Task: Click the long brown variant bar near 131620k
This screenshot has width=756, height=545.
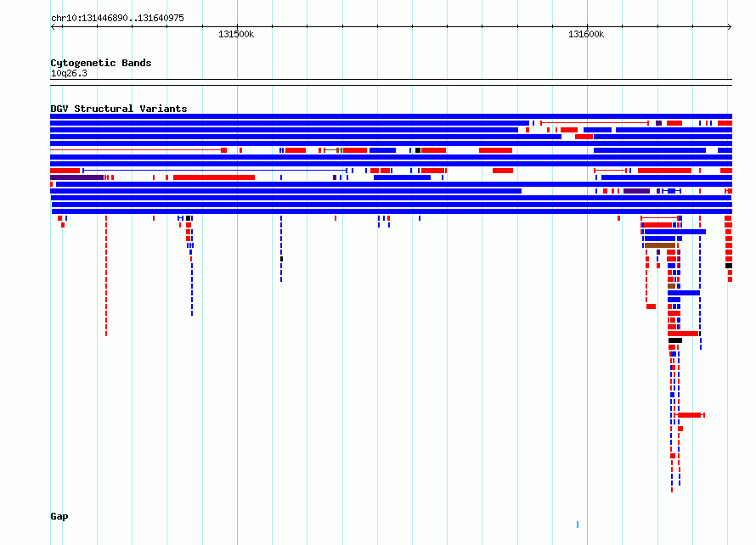Action: coord(659,245)
